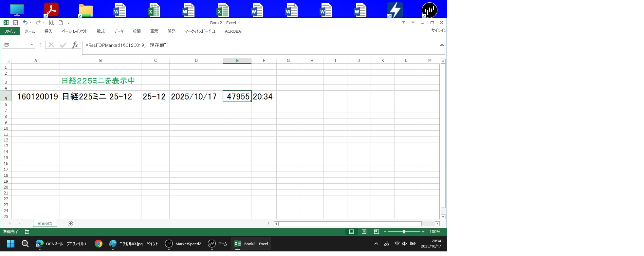The image size is (644, 256).
Task: Open the Undo history dropdown arrow
Action: [x=30, y=23]
